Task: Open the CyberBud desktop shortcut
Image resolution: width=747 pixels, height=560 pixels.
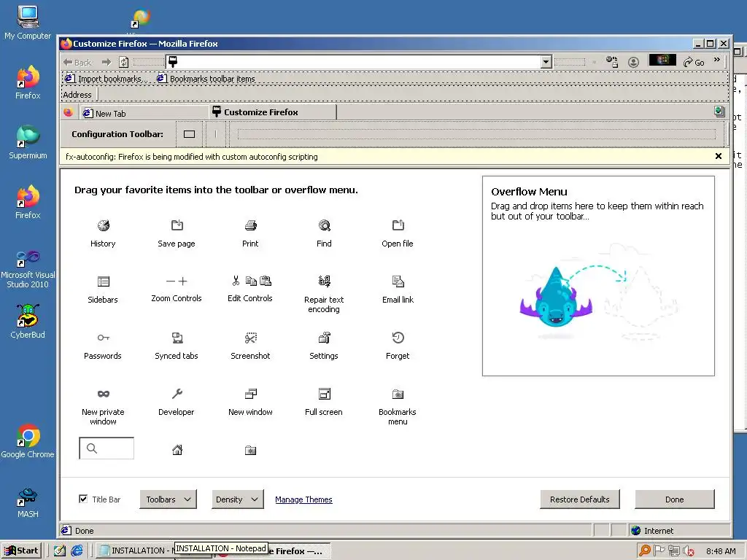Action: (x=28, y=322)
